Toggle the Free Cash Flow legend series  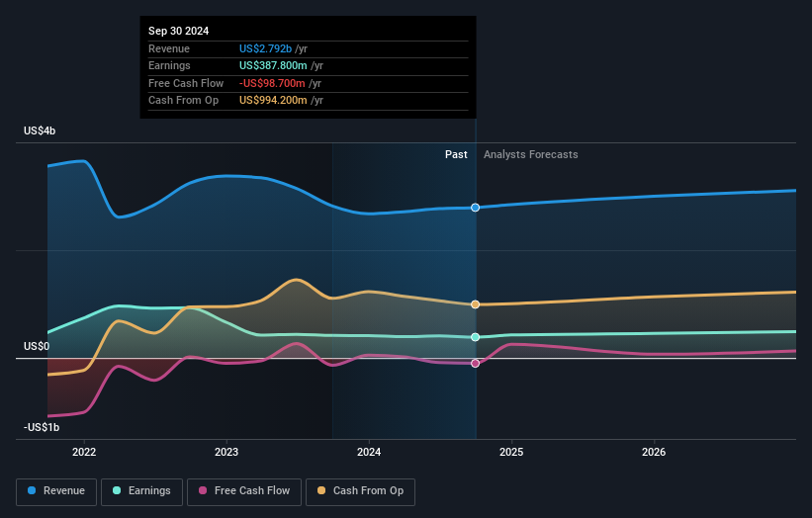[x=244, y=491]
